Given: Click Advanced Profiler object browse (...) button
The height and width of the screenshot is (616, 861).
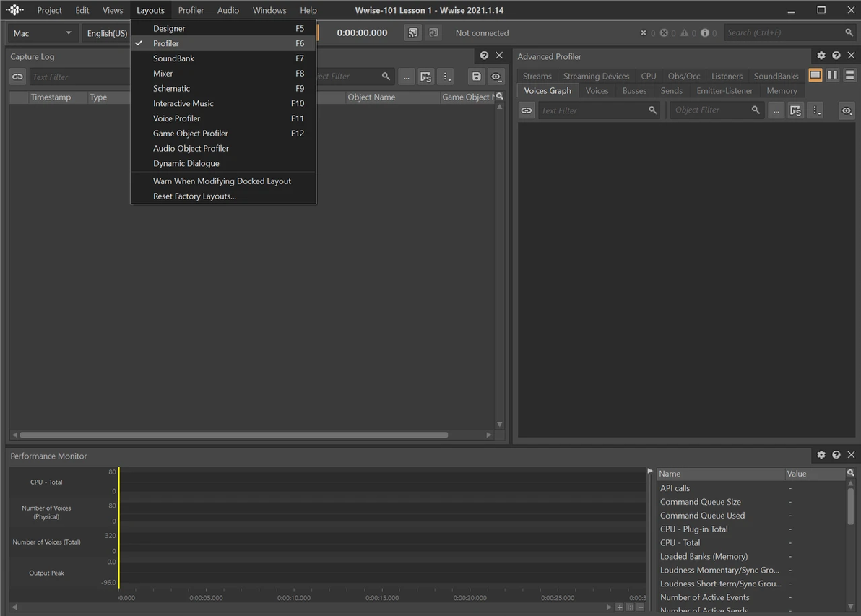Looking at the screenshot, I should click(x=776, y=110).
